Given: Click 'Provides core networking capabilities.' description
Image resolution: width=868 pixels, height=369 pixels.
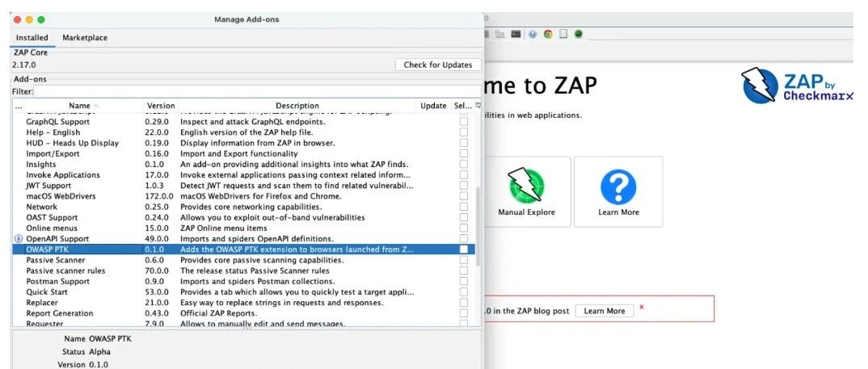Looking at the screenshot, I should 251,207.
